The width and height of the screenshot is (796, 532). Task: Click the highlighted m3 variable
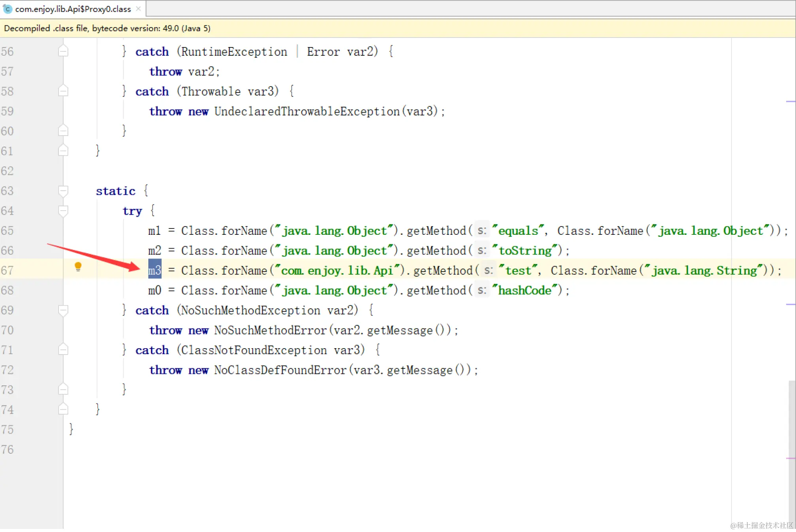[155, 270]
